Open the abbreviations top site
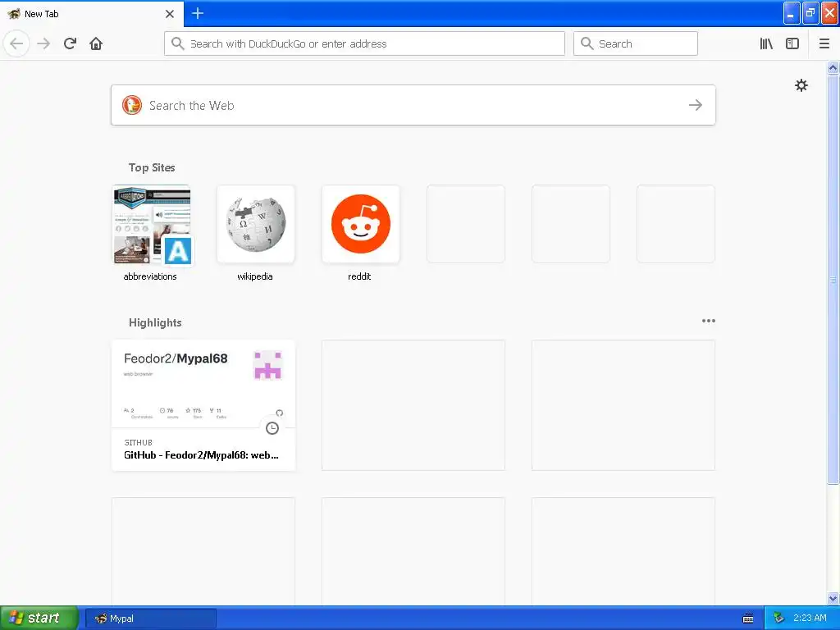 coord(151,233)
